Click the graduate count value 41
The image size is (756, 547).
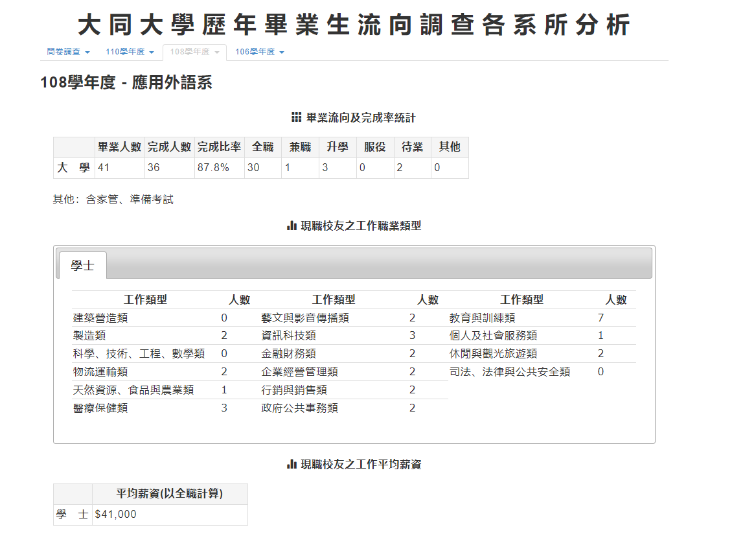[104, 167]
